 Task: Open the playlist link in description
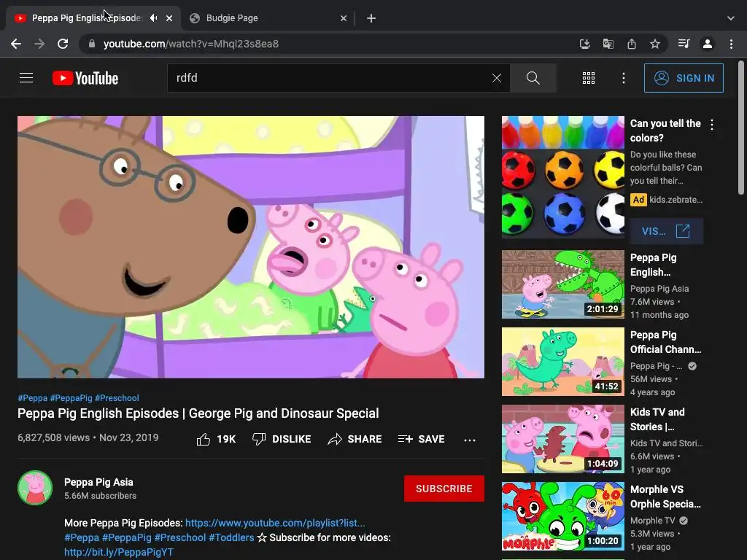click(x=275, y=523)
